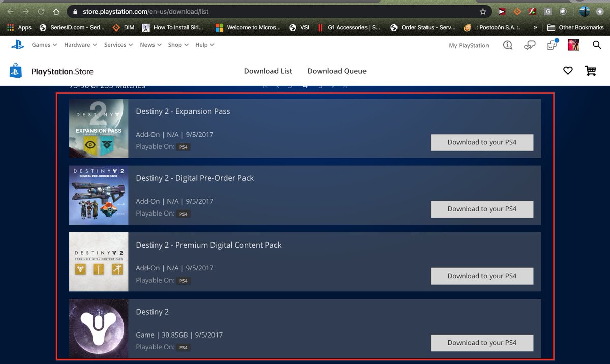The width and height of the screenshot is (610, 364).
Task: Open the chat bubbles messages icon
Action: 530,45
